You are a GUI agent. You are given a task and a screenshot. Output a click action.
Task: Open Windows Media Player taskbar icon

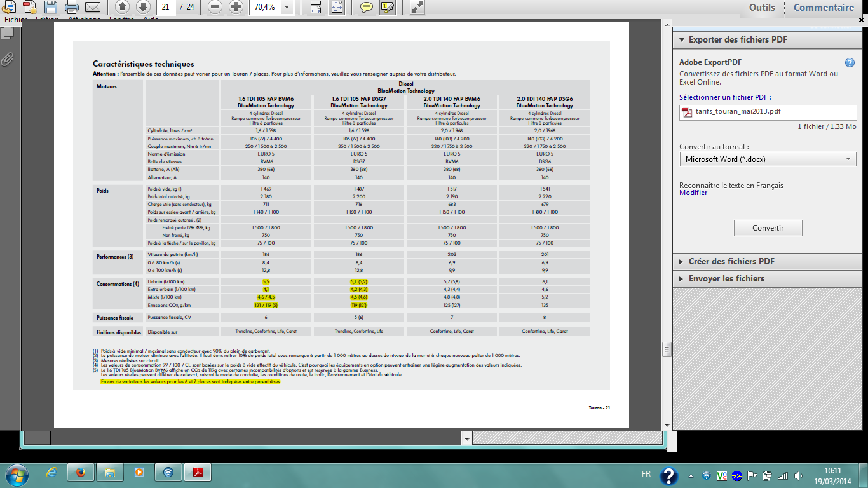pos(139,473)
